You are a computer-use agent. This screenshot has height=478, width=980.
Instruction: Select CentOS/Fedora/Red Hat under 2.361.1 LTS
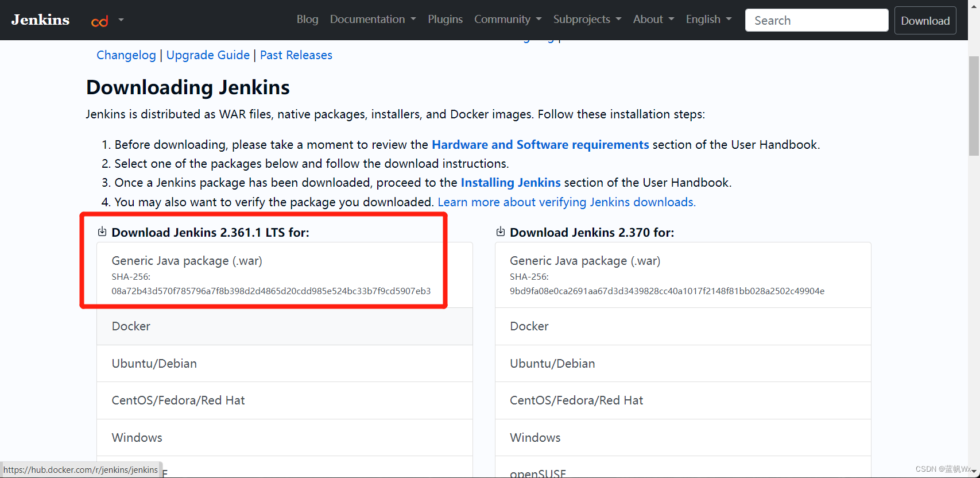click(x=285, y=400)
